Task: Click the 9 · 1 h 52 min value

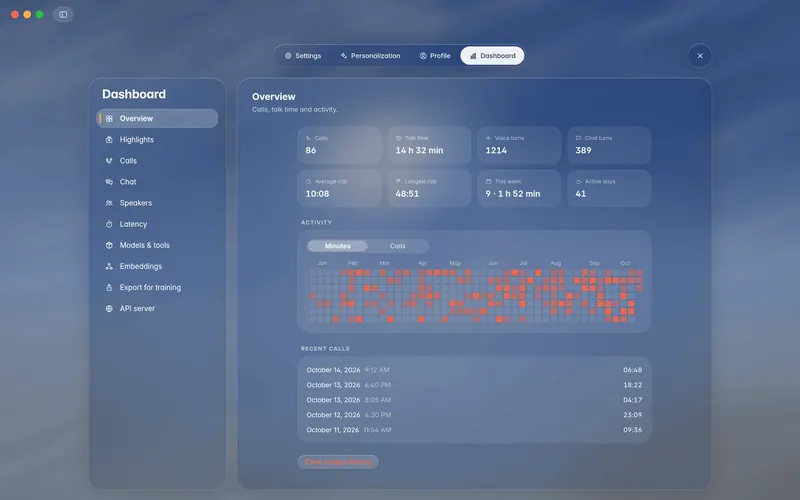Action: pos(513,194)
